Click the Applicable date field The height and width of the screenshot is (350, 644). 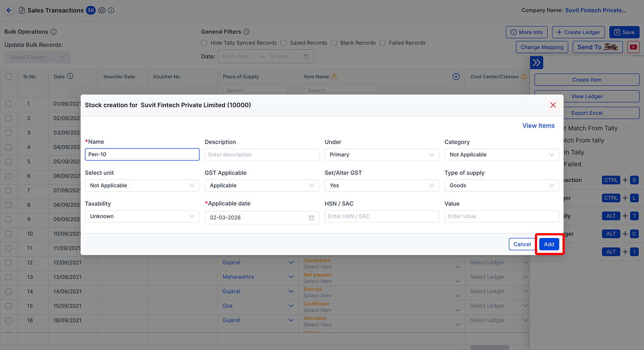click(262, 217)
